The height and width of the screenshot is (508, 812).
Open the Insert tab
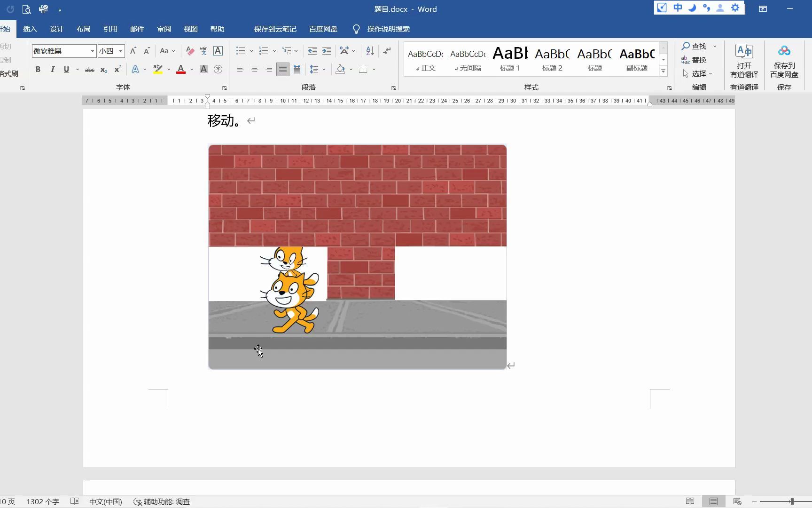click(x=30, y=29)
